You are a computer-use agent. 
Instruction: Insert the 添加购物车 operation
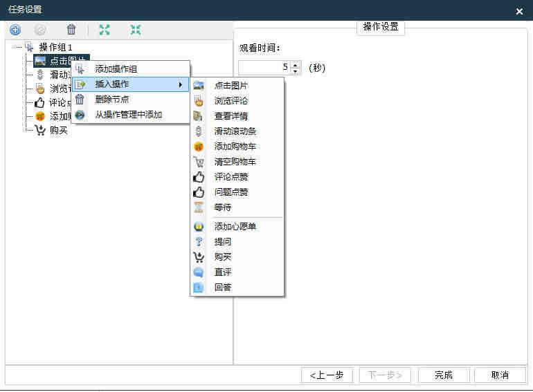coord(237,147)
